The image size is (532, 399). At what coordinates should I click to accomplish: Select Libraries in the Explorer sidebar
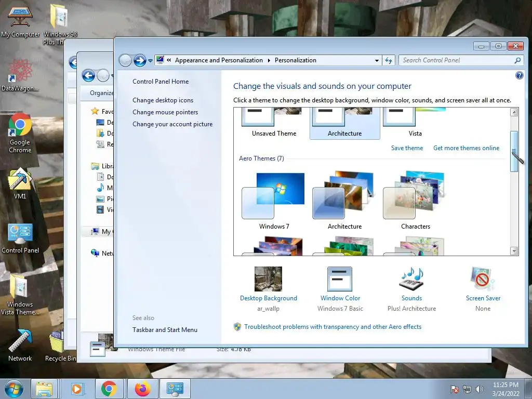[x=102, y=166]
